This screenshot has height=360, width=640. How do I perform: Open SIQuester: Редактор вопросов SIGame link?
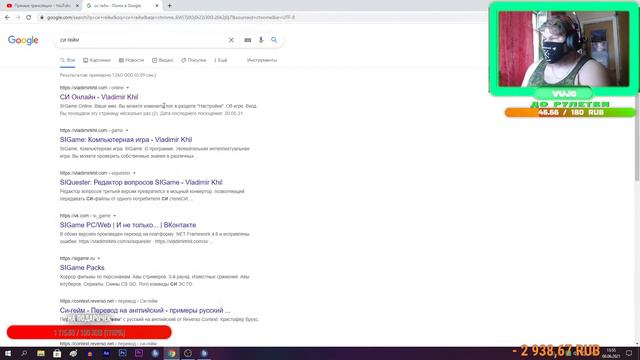tap(141, 182)
